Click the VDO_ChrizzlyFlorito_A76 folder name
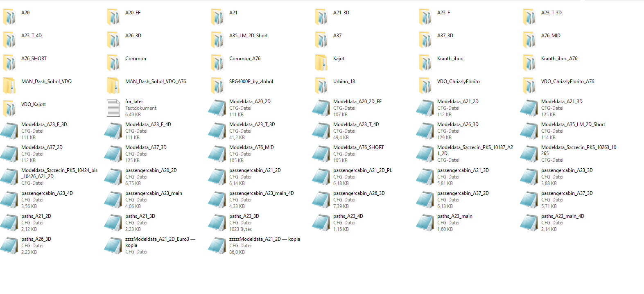Screen dimensions: 644x294 point(567,81)
